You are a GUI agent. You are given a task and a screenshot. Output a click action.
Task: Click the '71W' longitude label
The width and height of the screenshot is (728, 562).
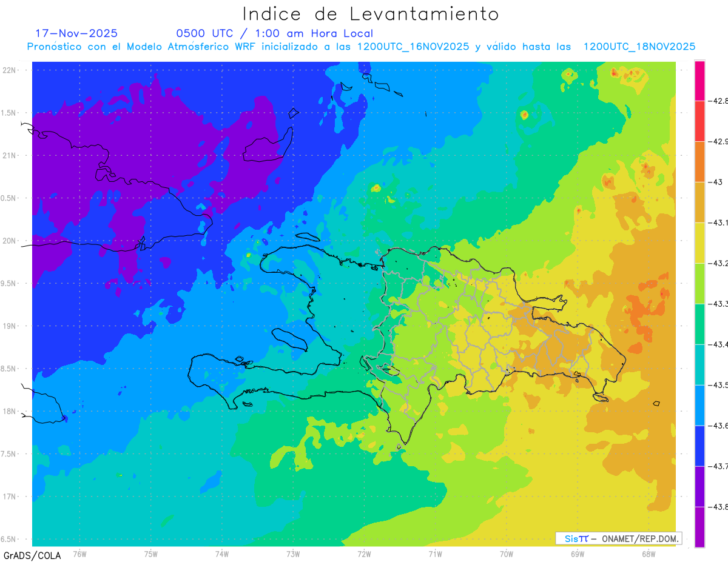pyautogui.click(x=435, y=554)
